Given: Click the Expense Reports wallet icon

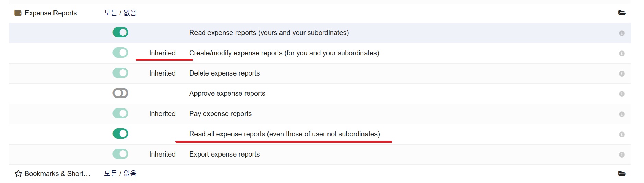Looking at the screenshot, I should [18, 13].
